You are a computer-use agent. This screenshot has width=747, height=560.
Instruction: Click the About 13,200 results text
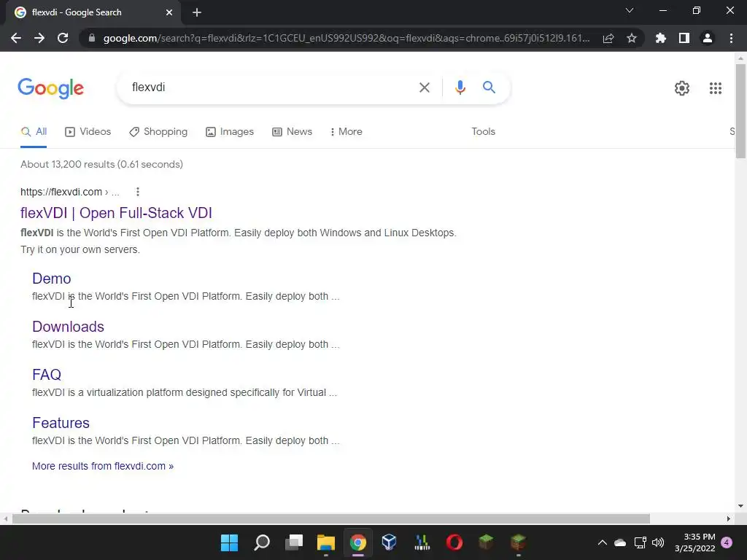click(x=101, y=164)
